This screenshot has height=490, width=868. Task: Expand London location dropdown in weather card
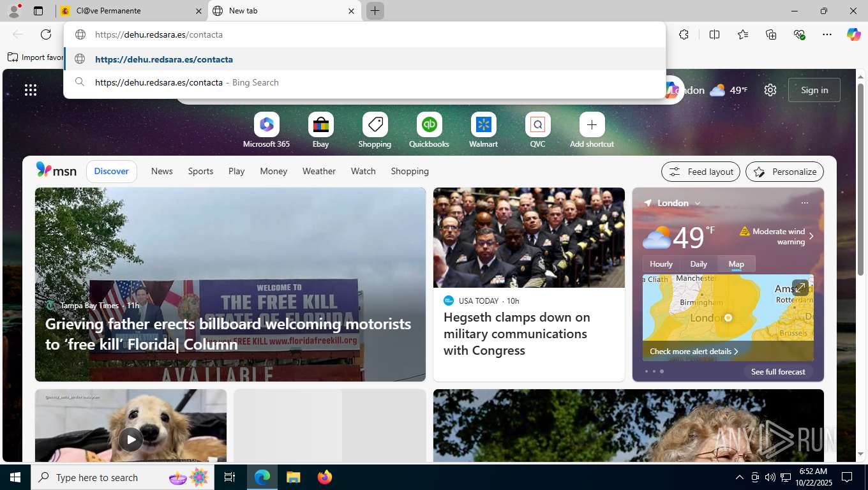tap(698, 203)
